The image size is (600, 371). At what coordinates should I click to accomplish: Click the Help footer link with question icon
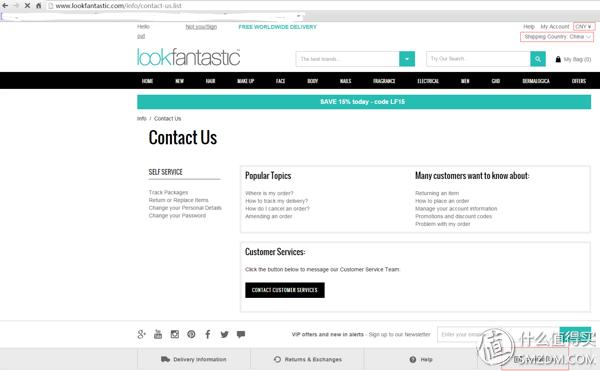click(x=421, y=359)
